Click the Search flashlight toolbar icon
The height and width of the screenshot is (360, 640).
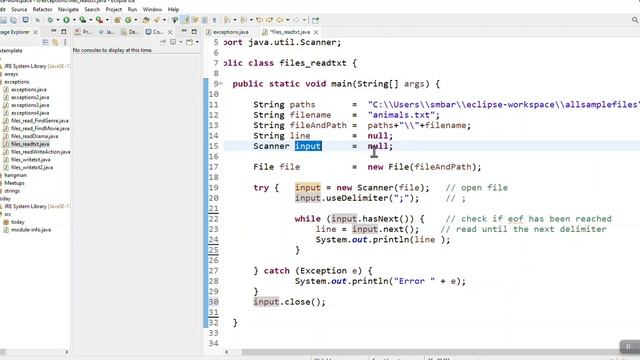(156, 20)
